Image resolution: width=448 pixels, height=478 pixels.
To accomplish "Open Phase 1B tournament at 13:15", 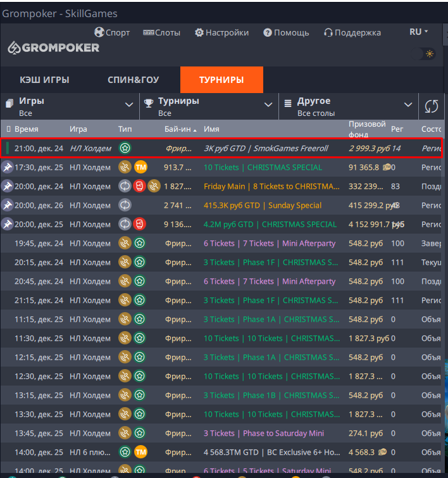I will tap(271, 396).
